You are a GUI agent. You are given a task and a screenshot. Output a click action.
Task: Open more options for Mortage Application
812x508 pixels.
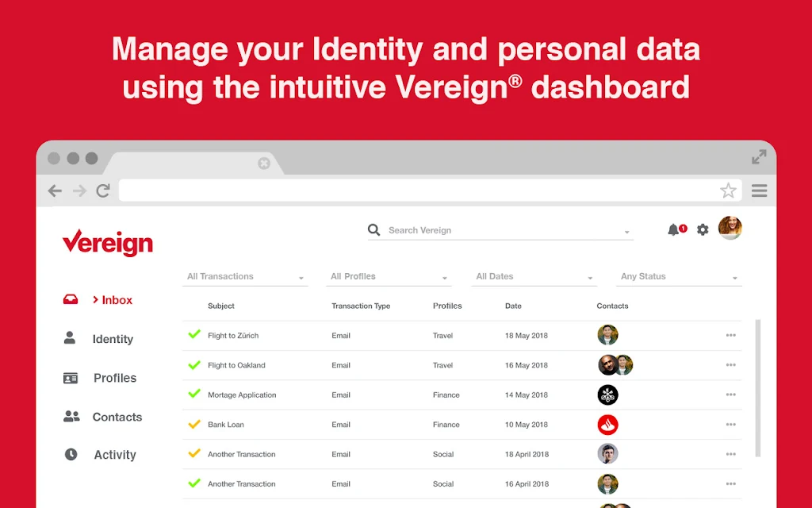(730, 394)
